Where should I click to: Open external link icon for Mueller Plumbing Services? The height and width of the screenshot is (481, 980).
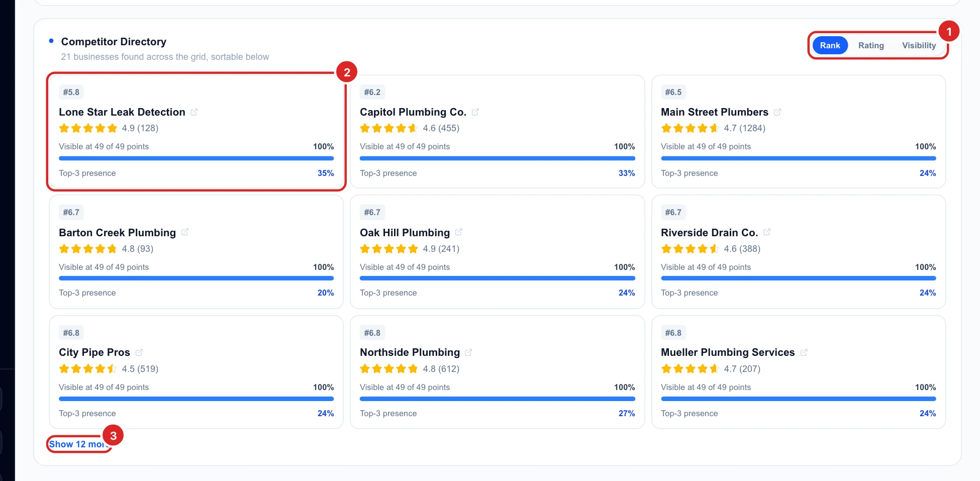pos(804,352)
